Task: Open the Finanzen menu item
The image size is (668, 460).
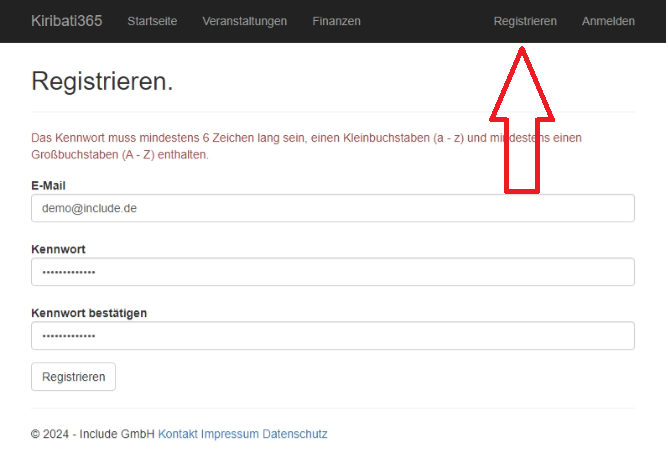Action: click(336, 21)
